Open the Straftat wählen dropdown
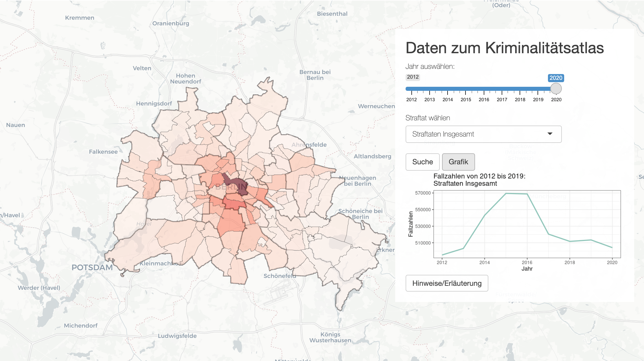The height and width of the screenshot is (361, 644). pos(483,134)
